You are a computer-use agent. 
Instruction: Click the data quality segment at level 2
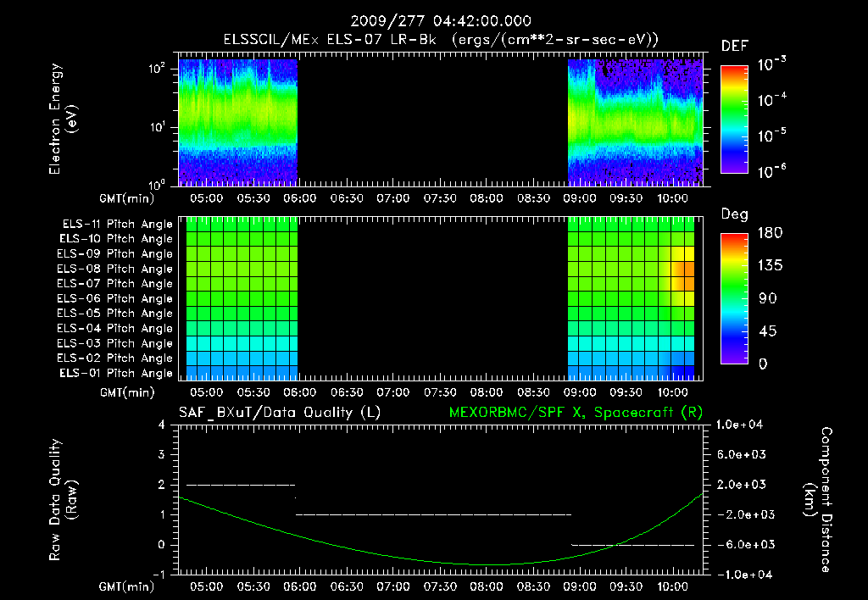[241, 485]
